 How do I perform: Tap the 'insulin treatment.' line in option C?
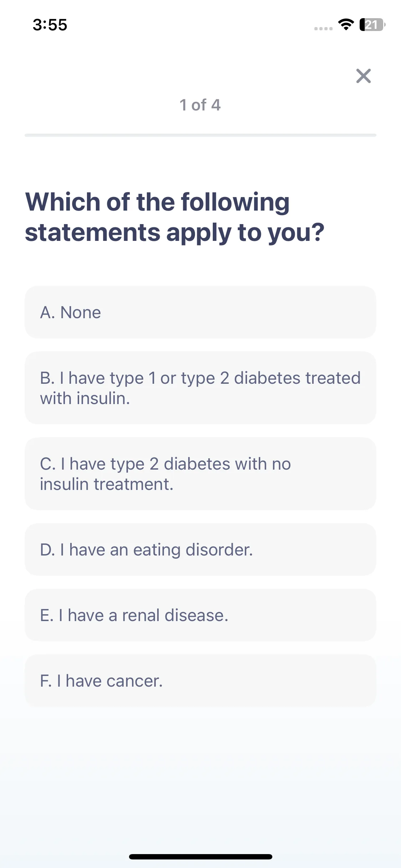[x=107, y=484]
